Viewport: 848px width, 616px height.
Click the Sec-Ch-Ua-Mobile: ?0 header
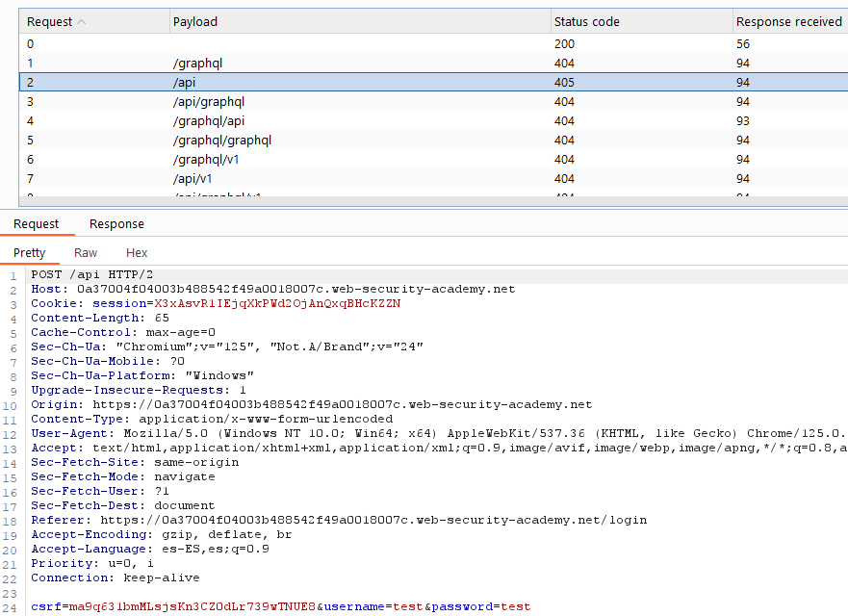tap(108, 361)
